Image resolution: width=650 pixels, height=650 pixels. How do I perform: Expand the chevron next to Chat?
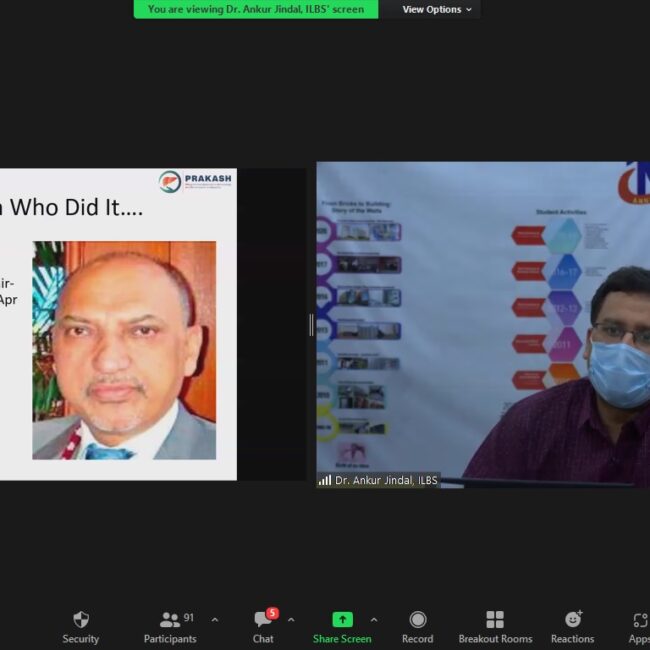(291, 620)
